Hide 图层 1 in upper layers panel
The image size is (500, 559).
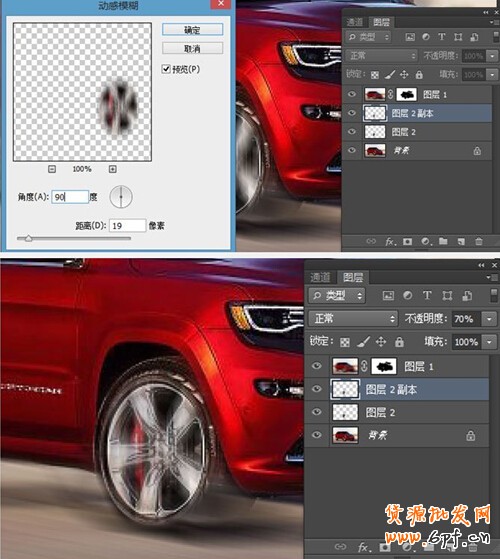click(352, 94)
